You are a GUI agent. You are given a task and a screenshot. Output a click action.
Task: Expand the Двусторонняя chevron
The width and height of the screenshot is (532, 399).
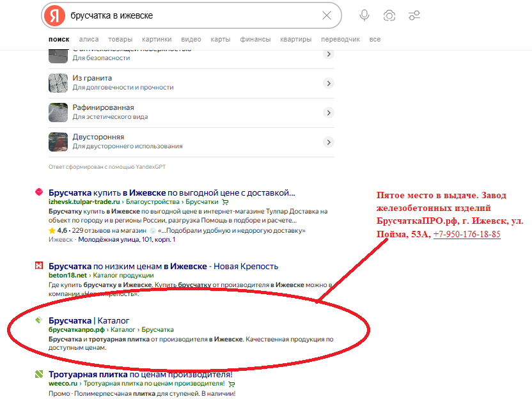click(329, 142)
